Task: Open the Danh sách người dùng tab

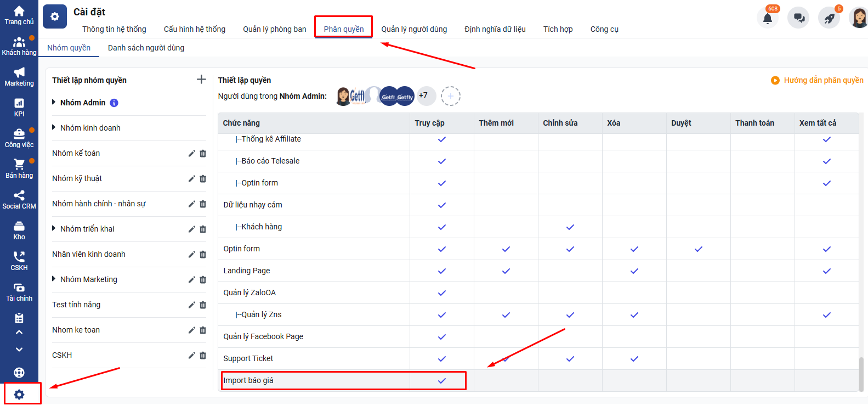Action: (146, 48)
